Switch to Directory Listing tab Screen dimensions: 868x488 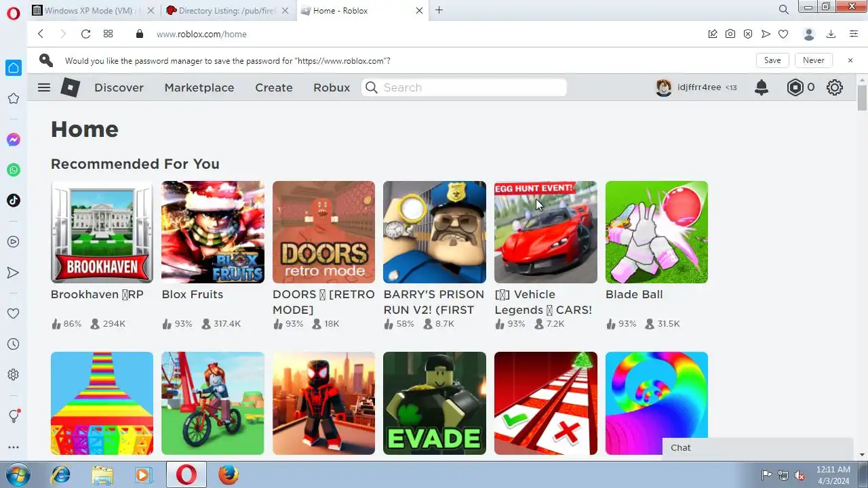click(229, 10)
